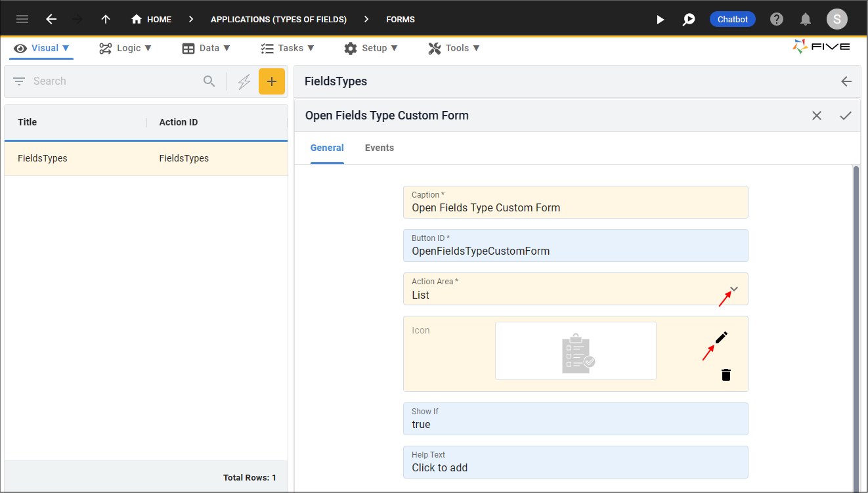The image size is (868, 493).
Task: Click the form's vertical scrollbar
Action: tap(856, 328)
